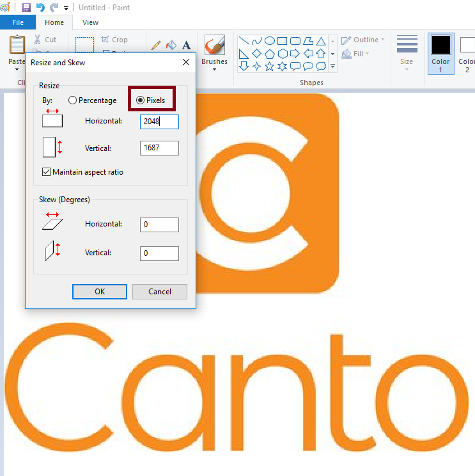Click the Undo arrow in the title bar
Screen dimensions: 475x476
tap(40, 7)
